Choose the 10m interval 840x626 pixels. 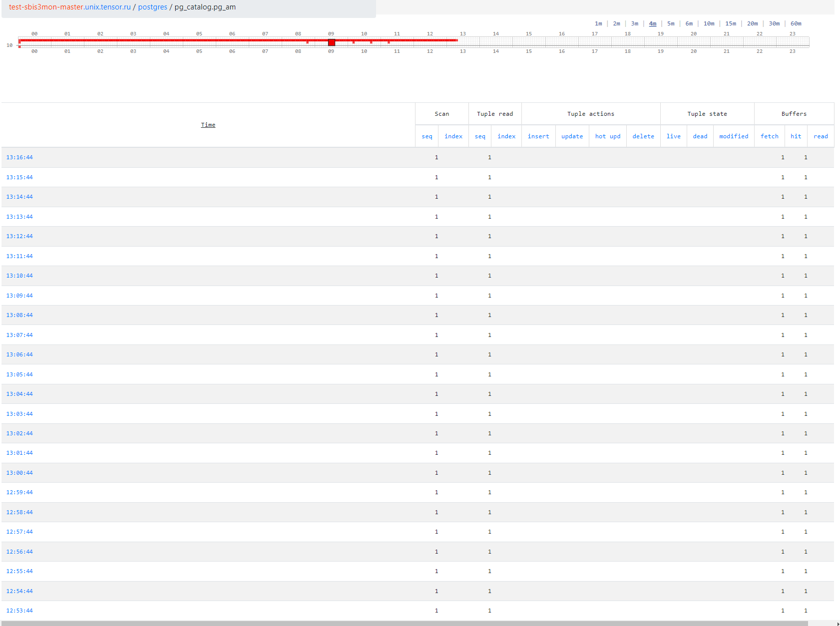click(709, 23)
